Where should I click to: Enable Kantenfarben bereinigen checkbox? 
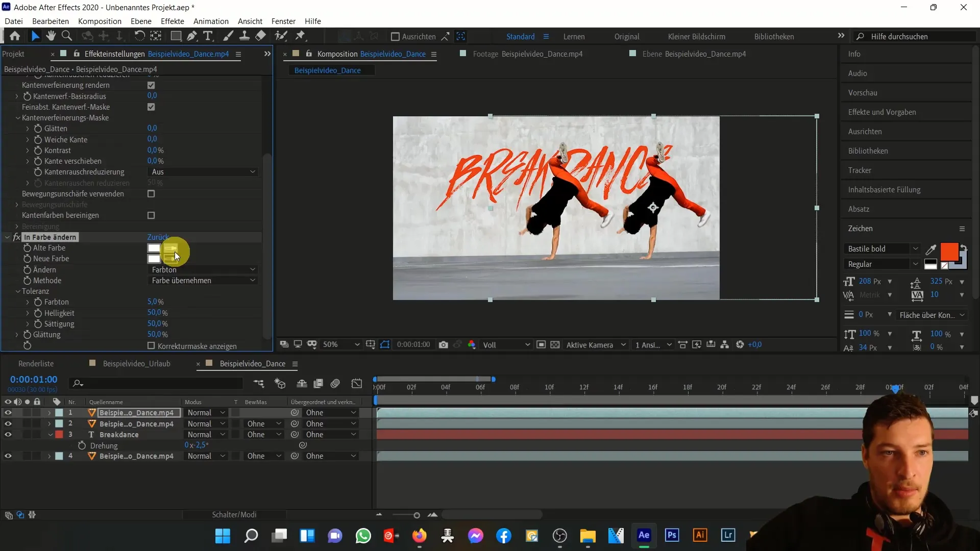pos(151,215)
